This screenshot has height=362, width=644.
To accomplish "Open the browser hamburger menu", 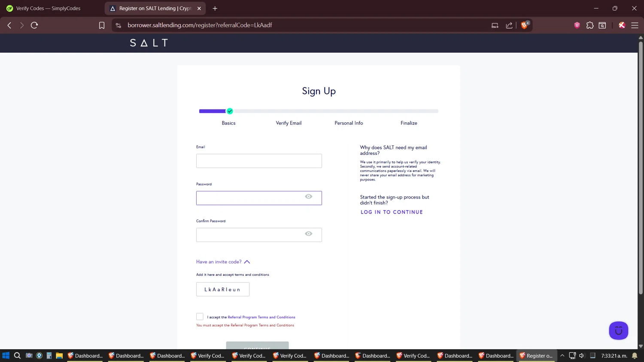I will (635, 25).
